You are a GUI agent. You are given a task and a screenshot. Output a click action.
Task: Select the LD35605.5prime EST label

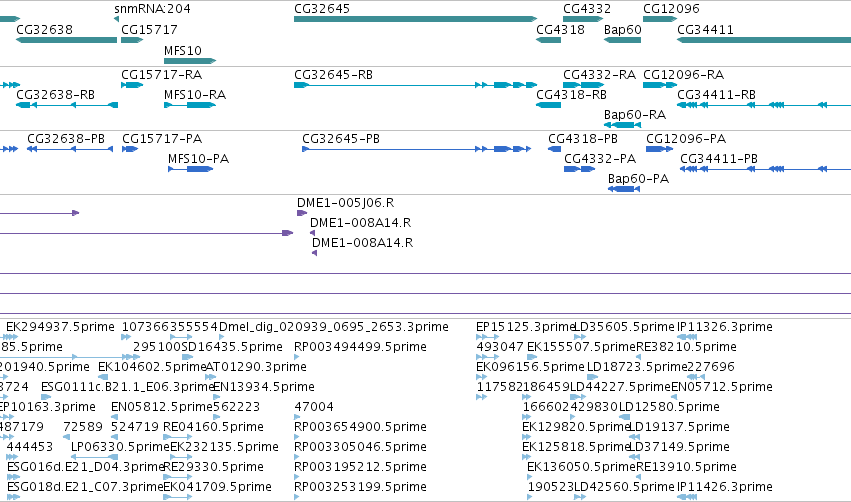pyautogui.click(x=625, y=327)
